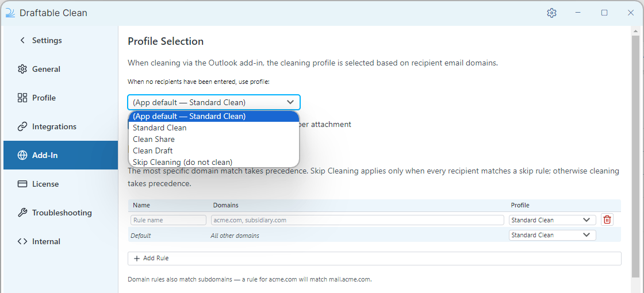Image resolution: width=644 pixels, height=293 pixels.
Task: Click the Domains input field
Action: pyautogui.click(x=357, y=220)
